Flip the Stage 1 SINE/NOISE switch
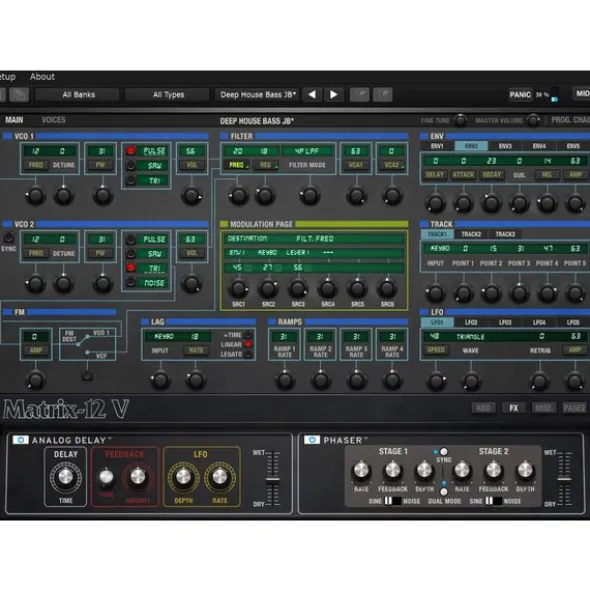The height and width of the screenshot is (591, 590). point(392,501)
